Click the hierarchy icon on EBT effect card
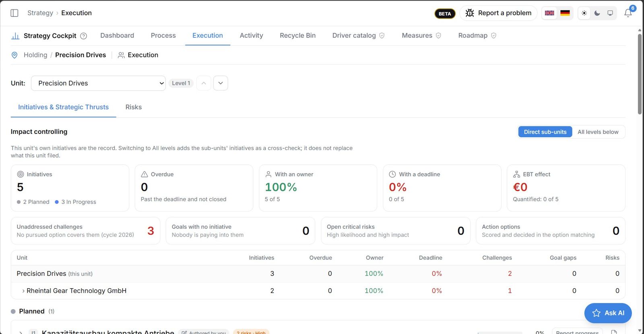 coord(516,174)
